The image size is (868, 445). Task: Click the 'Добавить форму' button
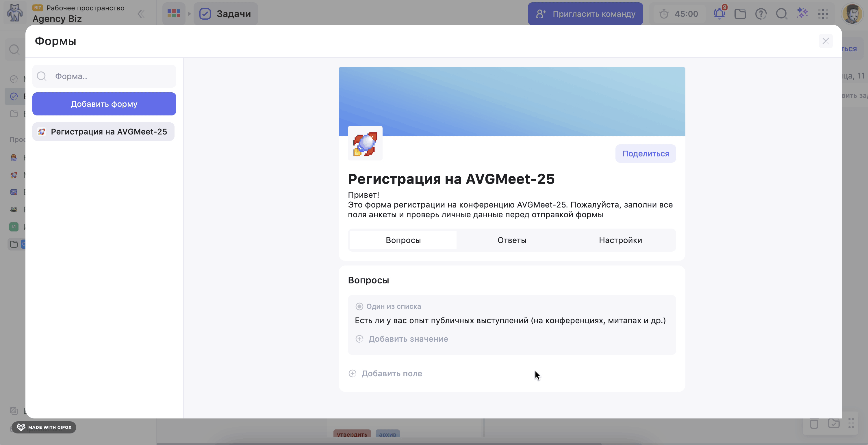[104, 104]
